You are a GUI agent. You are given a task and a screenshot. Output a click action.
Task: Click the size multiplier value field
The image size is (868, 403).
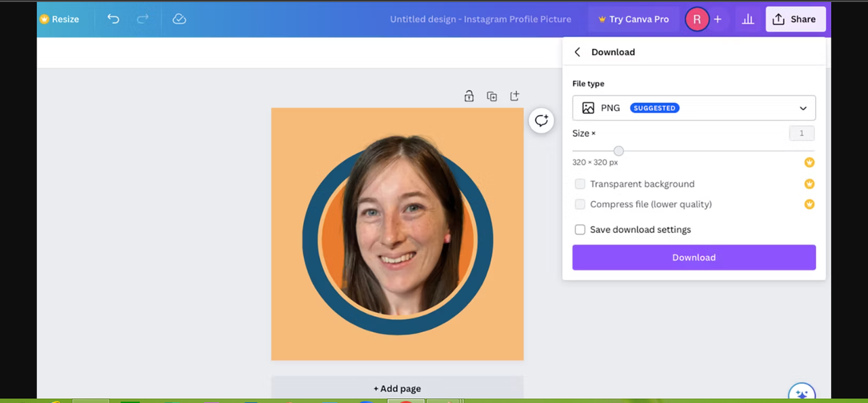point(802,133)
